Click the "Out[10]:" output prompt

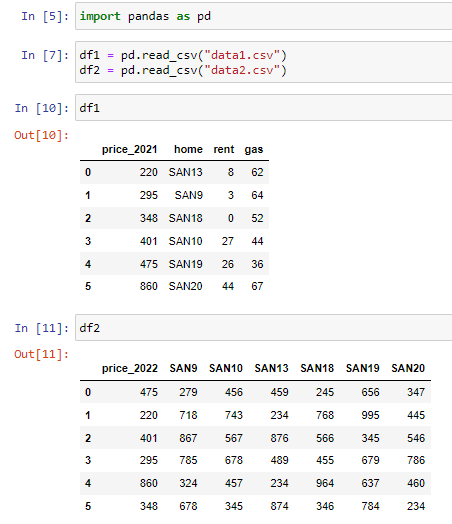(41, 135)
